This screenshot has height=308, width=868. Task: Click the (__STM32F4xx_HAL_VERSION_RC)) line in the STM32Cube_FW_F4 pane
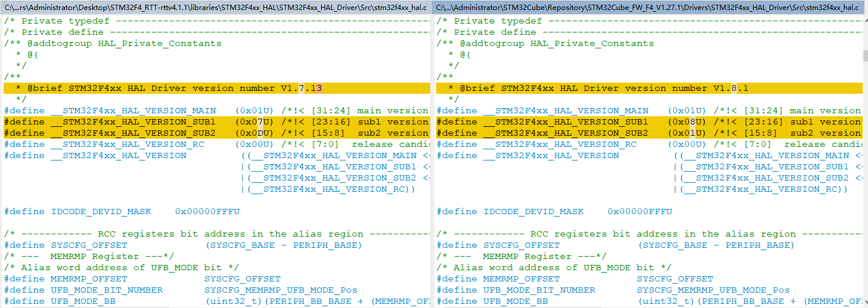coord(761,189)
